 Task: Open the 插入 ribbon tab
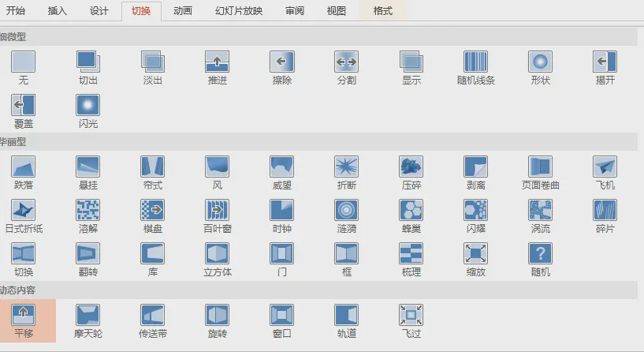[58, 11]
